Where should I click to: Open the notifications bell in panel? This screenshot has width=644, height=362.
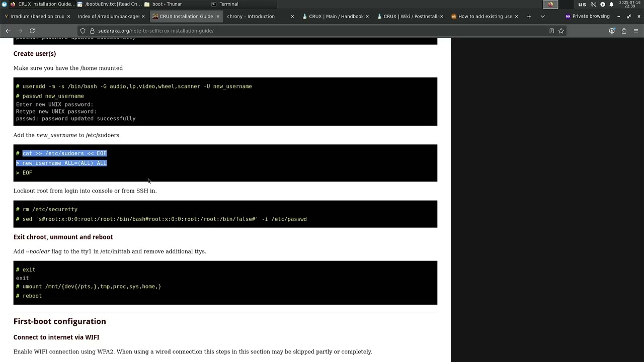tap(611, 4)
